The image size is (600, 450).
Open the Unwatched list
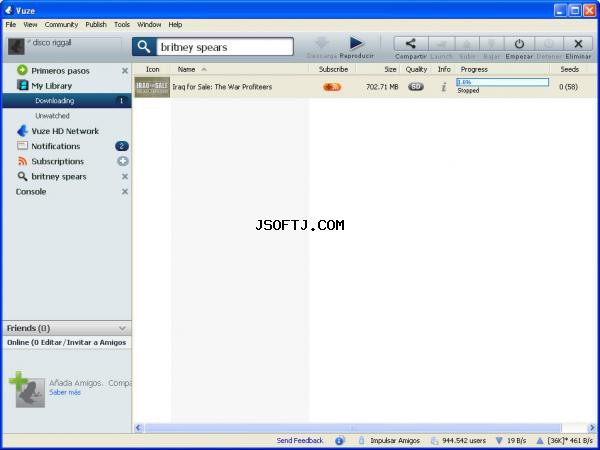pos(52,116)
